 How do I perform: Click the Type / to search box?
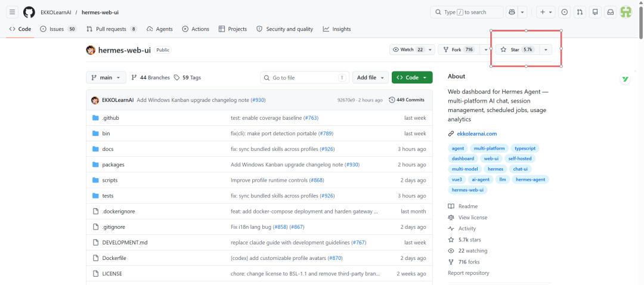(466, 13)
